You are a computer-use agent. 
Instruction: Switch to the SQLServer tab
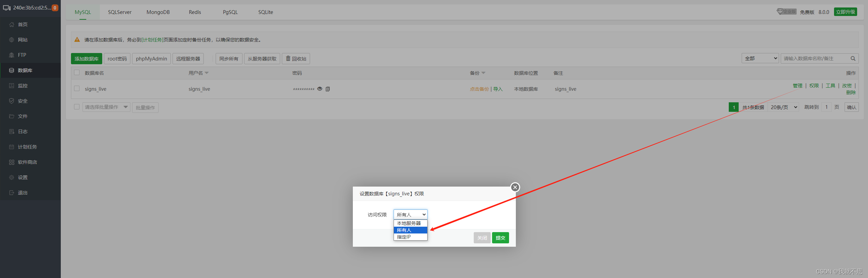pyautogui.click(x=120, y=12)
